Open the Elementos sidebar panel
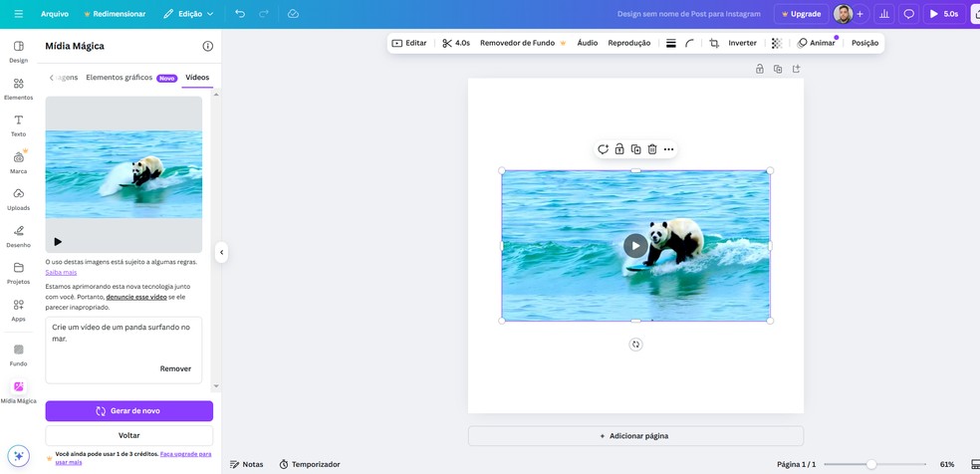 coord(18,89)
